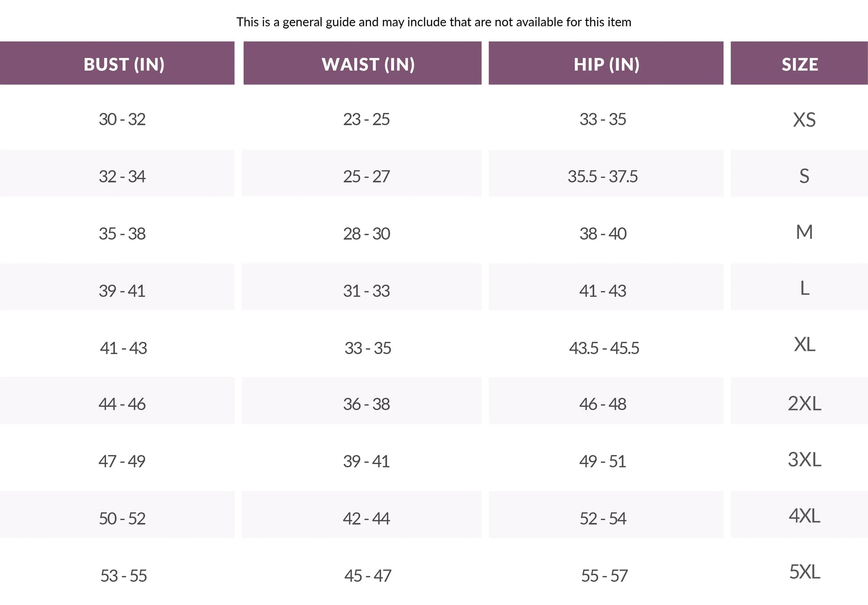
Task: Click the SIZE column header
Action: tap(800, 63)
